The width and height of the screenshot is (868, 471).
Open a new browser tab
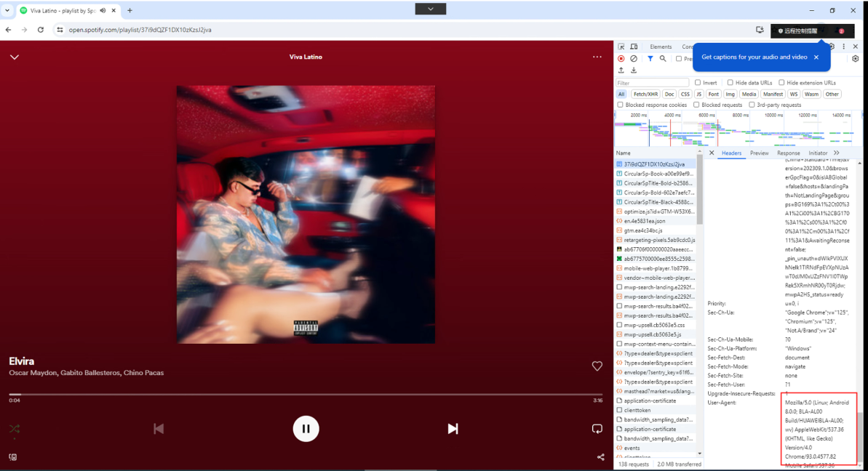point(130,10)
